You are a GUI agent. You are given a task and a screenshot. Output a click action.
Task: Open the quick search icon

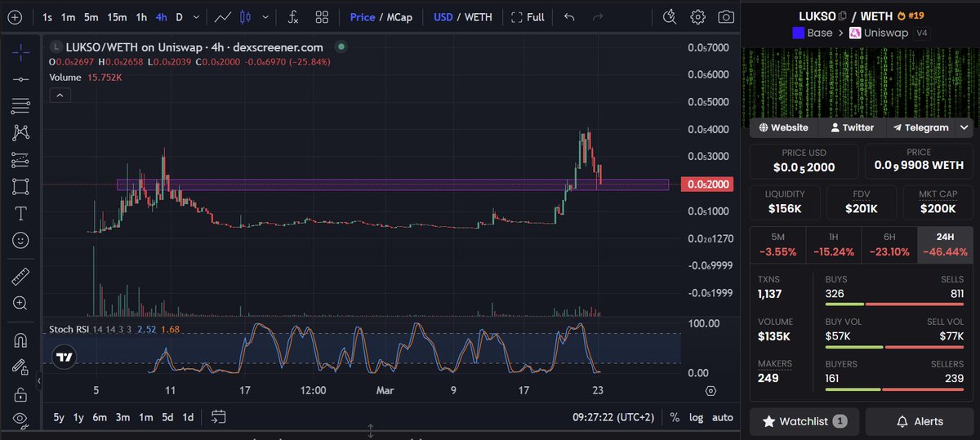click(670, 16)
